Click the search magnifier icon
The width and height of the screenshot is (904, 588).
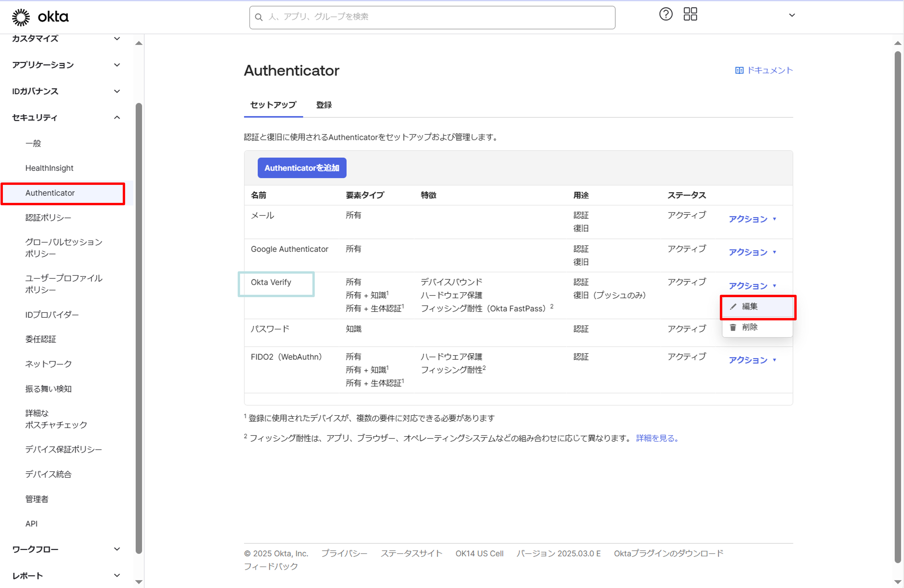pos(259,17)
